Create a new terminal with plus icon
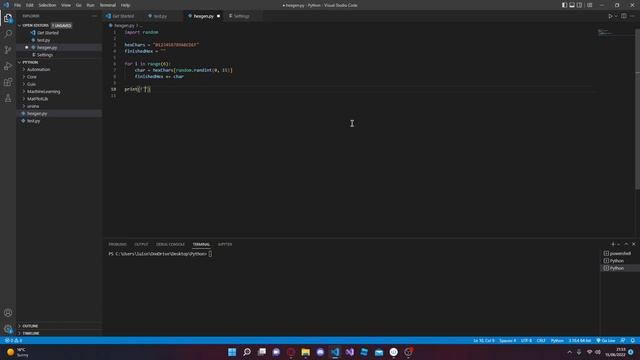The height and width of the screenshot is (360, 640). pos(613,244)
